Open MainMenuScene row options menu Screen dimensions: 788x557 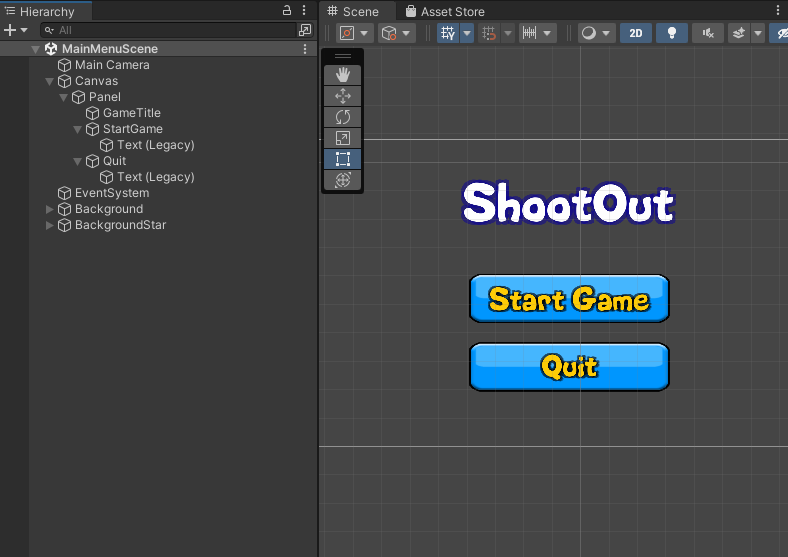[305, 49]
